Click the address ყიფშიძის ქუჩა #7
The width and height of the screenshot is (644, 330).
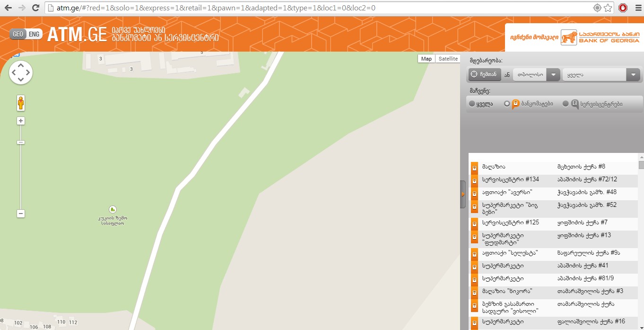coord(583,223)
